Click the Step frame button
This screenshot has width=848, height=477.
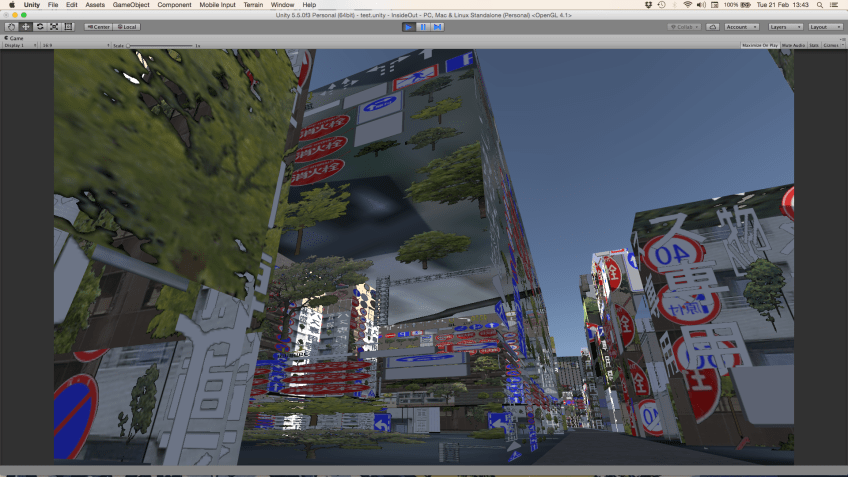click(437, 27)
